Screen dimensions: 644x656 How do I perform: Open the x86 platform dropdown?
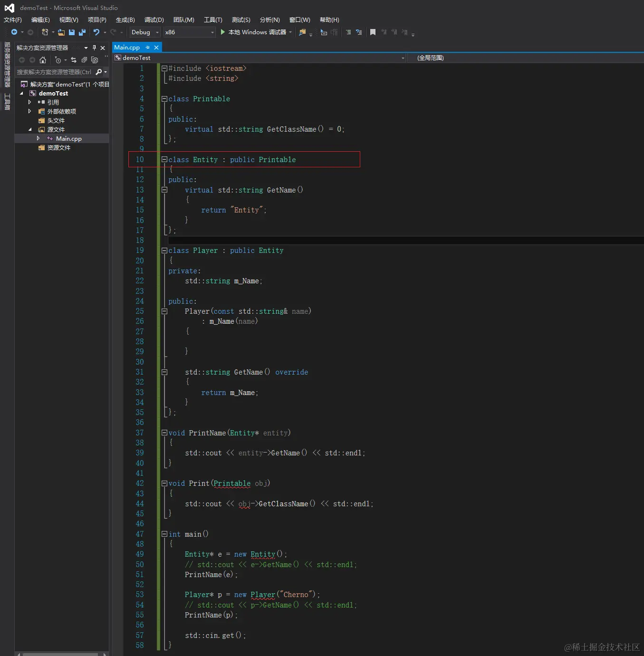[x=212, y=32]
